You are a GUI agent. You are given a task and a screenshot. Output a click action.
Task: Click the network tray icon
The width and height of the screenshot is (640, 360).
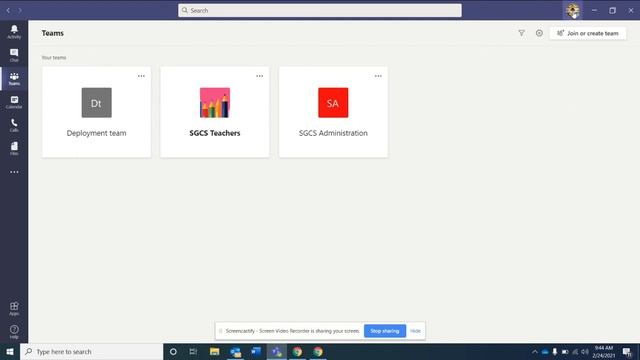pos(575,351)
